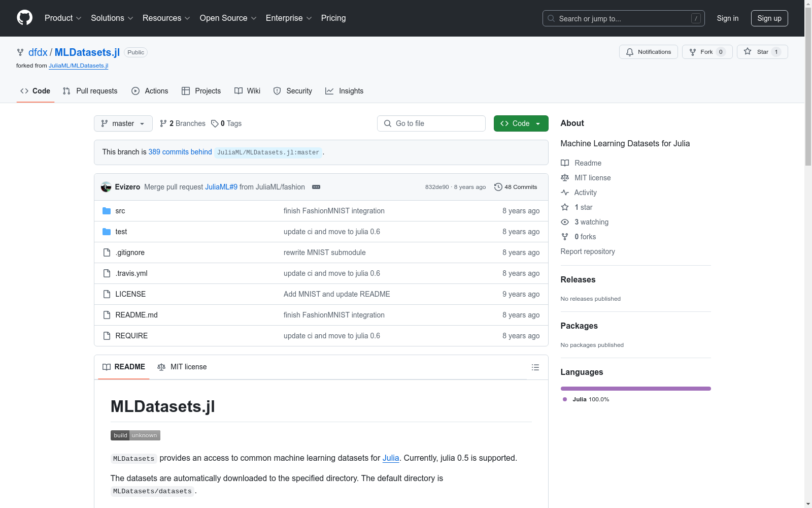Click the pulse icon beside Activity

tap(565, 193)
